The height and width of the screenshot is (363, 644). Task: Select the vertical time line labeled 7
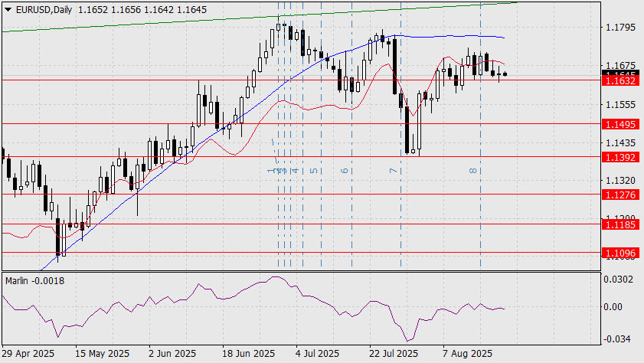pyautogui.click(x=400, y=136)
